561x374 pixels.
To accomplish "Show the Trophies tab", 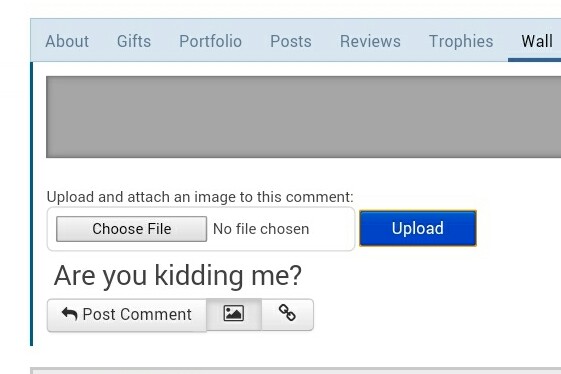I will tap(461, 41).
